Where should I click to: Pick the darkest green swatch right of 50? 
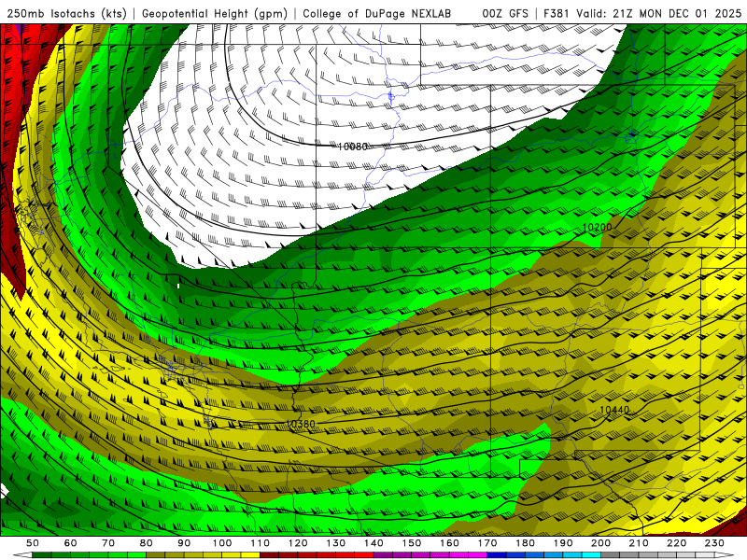(x=42, y=555)
